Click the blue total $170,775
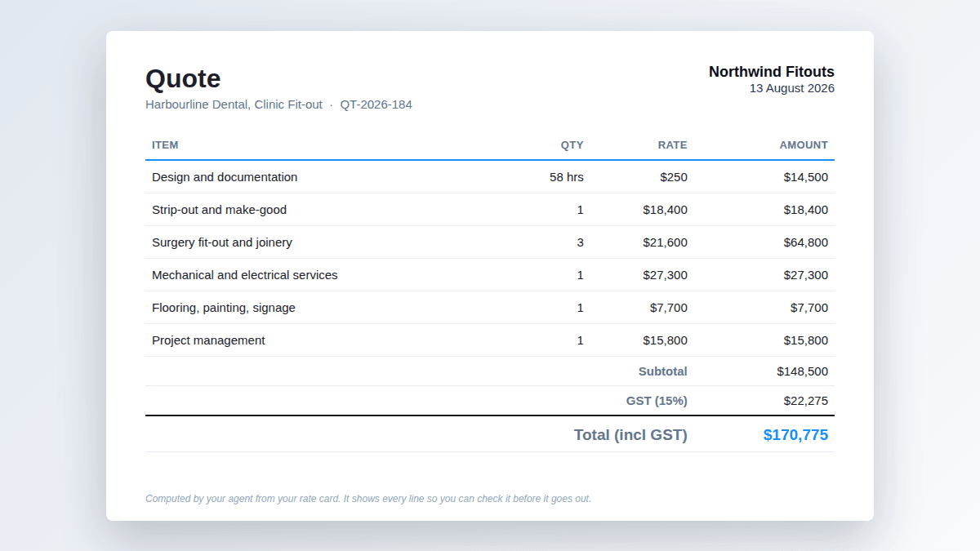Viewport: 980px width, 551px height. pyautogui.click(x=795, y=435)
